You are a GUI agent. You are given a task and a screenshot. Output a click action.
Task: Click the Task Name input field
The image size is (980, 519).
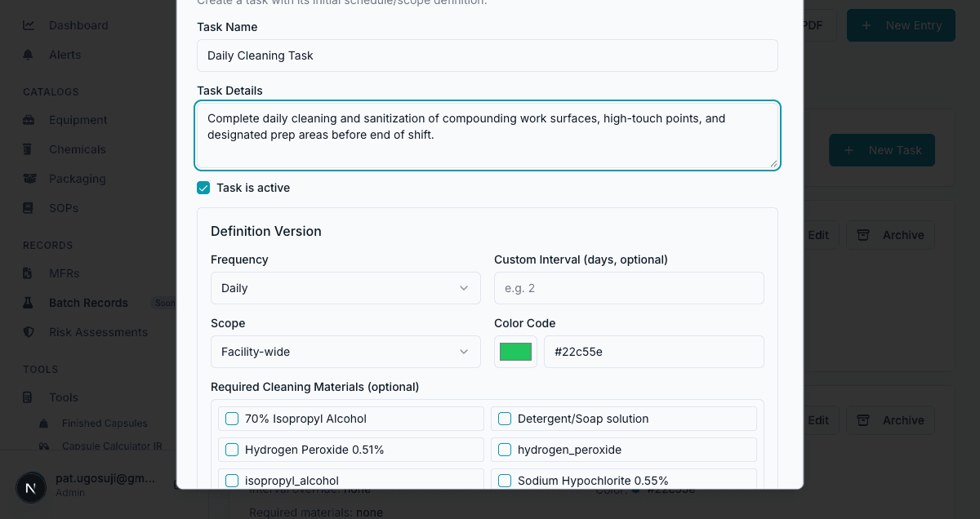[488, 55]
